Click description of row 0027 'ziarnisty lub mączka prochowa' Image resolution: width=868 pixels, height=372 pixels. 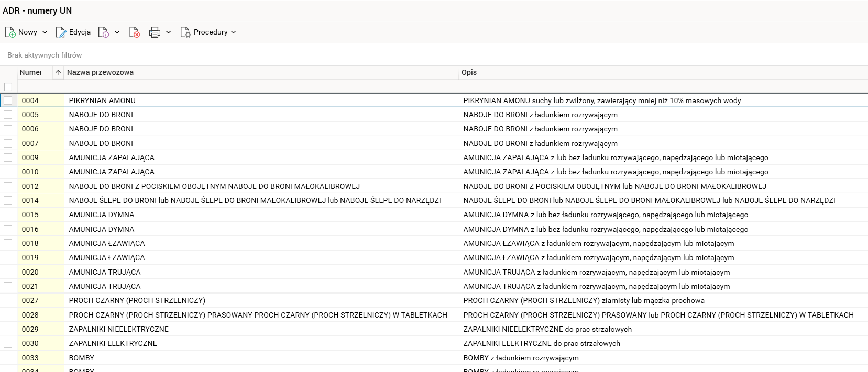pos(584,300)
